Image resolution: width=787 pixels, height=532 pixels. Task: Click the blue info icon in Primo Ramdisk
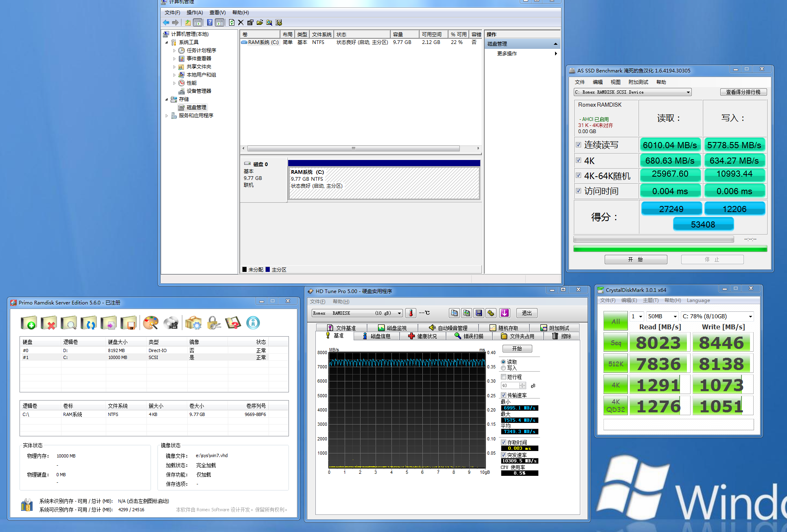253,323
